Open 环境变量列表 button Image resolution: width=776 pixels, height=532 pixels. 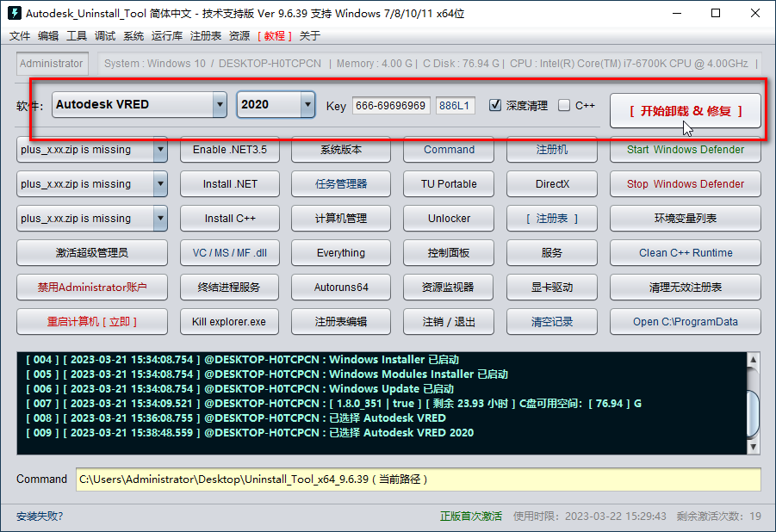tap(686, 219)
